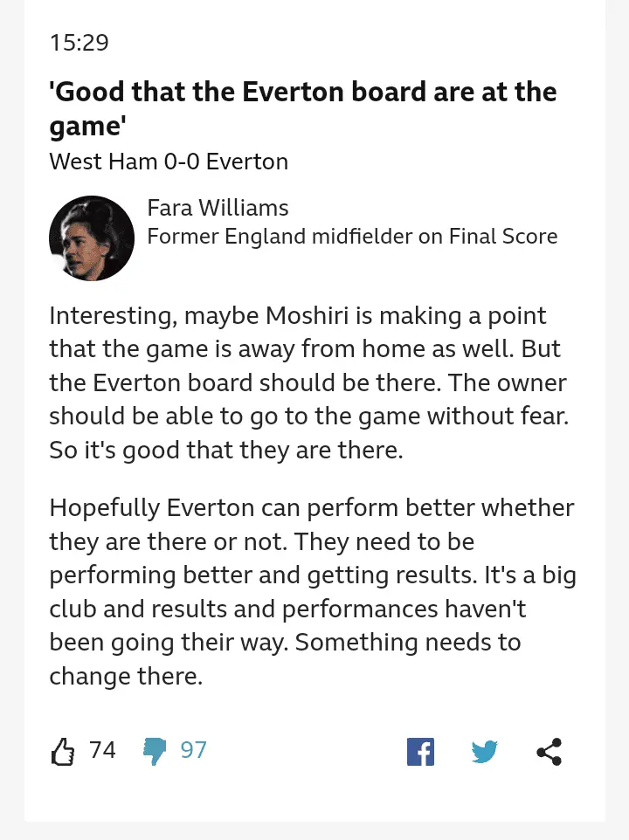Dislike the post with thumbs-down icon
Image resolution: width=629 pixels, height=840 pixels.
pyautogui.click(x=155, y=751)
